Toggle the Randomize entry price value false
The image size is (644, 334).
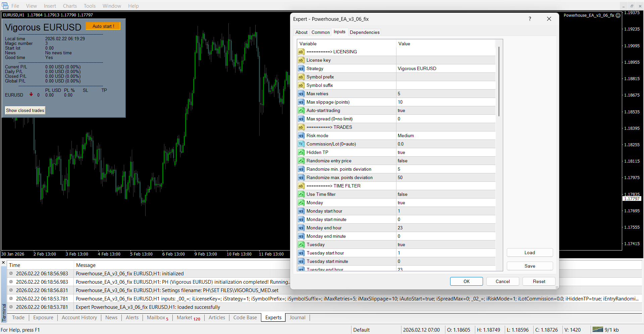(x=445, y=161)
